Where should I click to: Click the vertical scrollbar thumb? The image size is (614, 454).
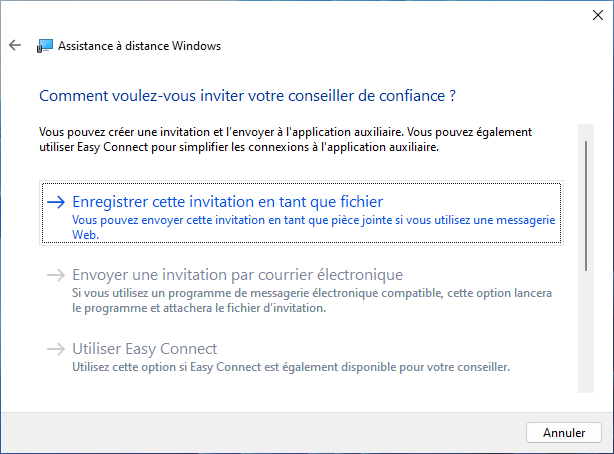(x=586, y=206)
